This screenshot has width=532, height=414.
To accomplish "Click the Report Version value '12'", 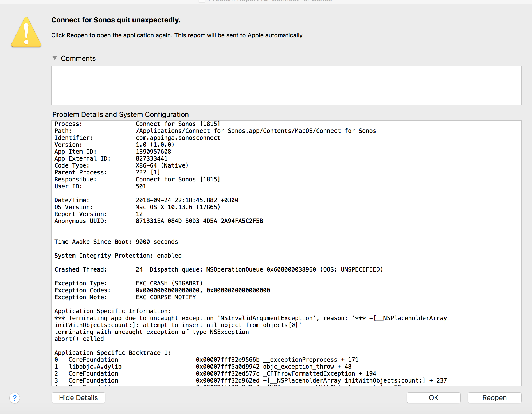I will tap(139, 214).
